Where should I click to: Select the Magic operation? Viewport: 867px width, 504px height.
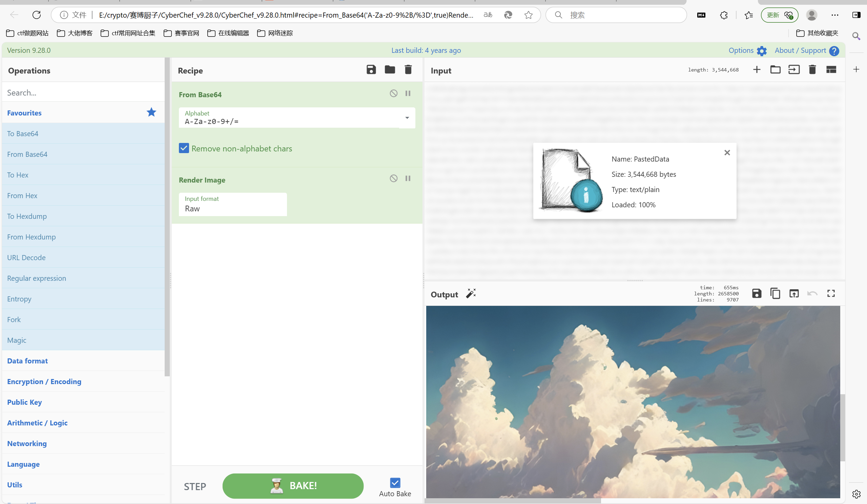83,340
